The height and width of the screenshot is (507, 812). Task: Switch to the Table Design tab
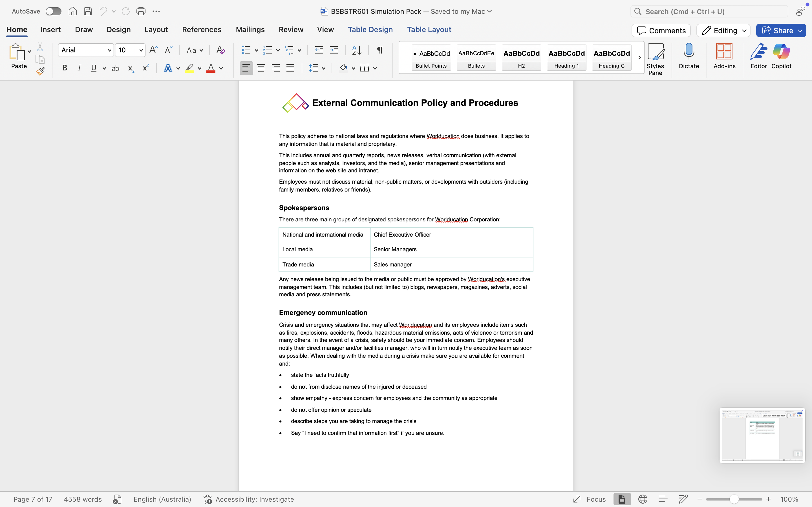pos(370,30)
